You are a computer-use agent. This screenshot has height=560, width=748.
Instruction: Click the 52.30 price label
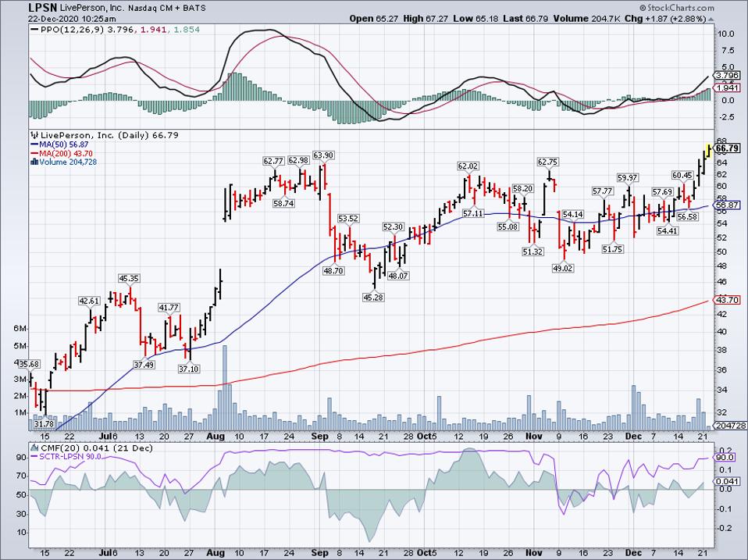393,227
